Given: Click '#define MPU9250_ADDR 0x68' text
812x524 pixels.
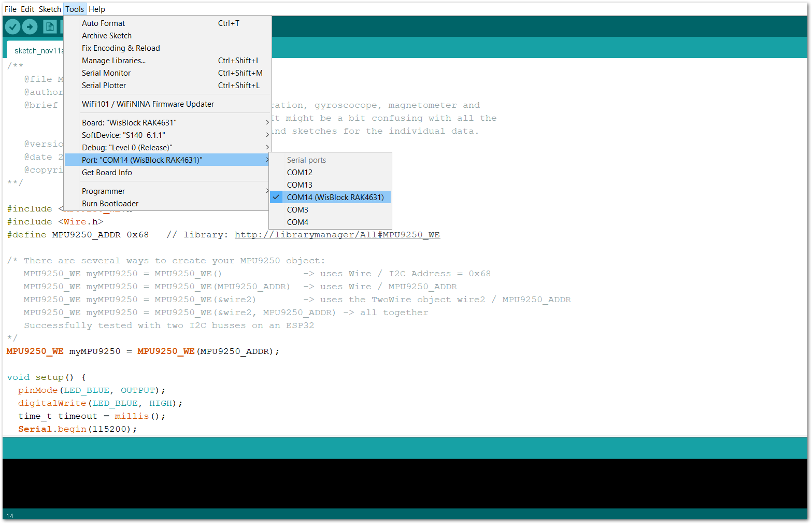Looking at the screenshot, I should tap(78, 235).
